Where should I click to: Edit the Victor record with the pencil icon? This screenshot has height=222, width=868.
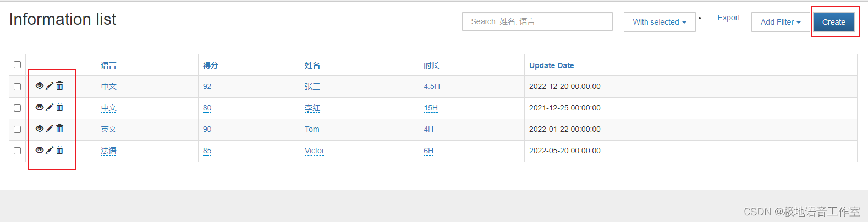[x=50, y=150]
